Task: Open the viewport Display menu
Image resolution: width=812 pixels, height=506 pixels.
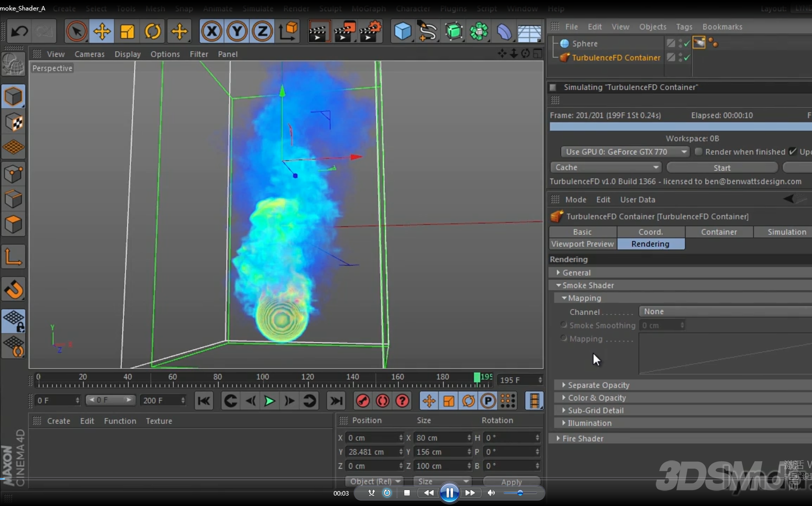Action: (x=127, y=54)
